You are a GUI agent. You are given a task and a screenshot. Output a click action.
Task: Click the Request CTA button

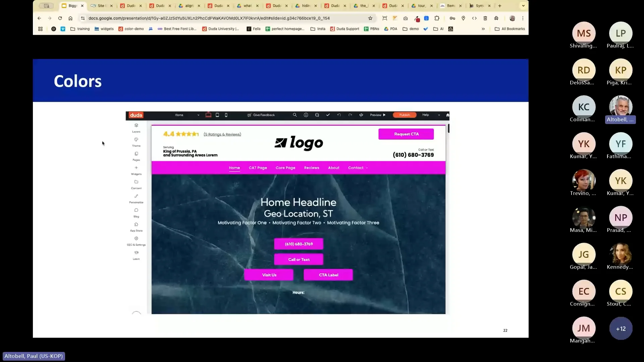point(406,134)
